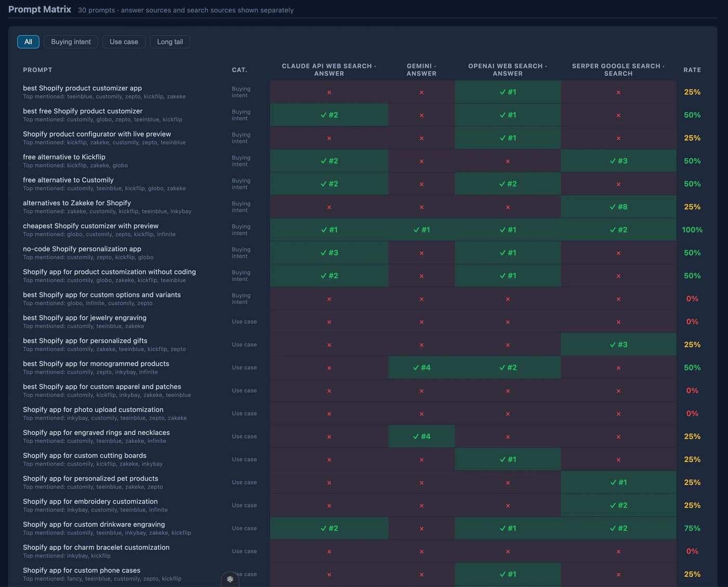Click Gemini #1 cell for 'cheapest Shopify customizer with preview'
Image resolution: width=728 pixels, height=587 pixels.
tap(422, 229)
